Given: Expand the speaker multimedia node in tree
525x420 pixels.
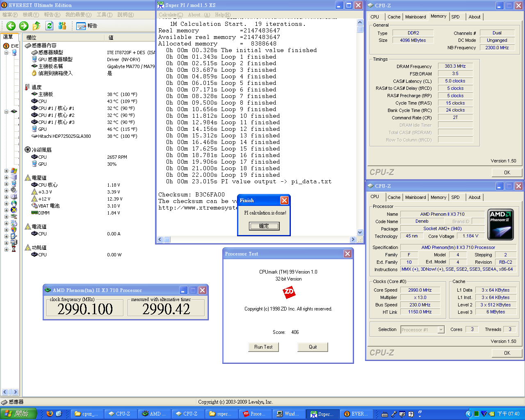Looking at the screenshot, I should tap(6, 190).
